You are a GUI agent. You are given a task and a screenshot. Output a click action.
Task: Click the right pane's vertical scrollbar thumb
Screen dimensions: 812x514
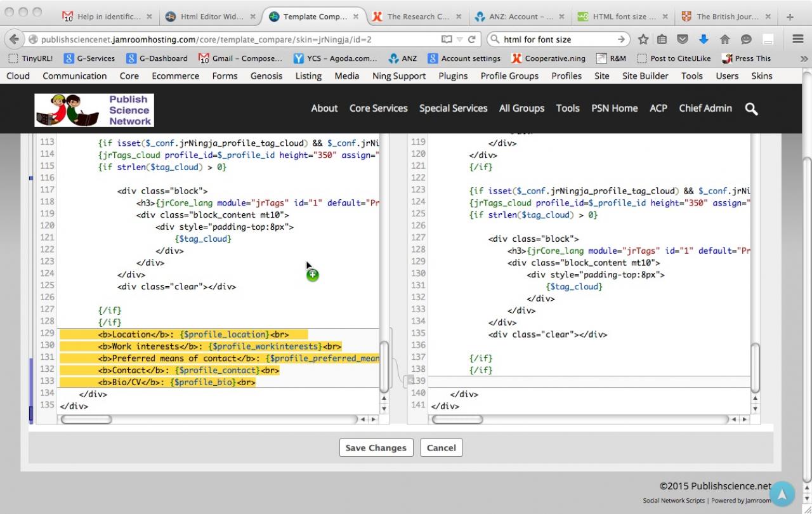(754, 367)
